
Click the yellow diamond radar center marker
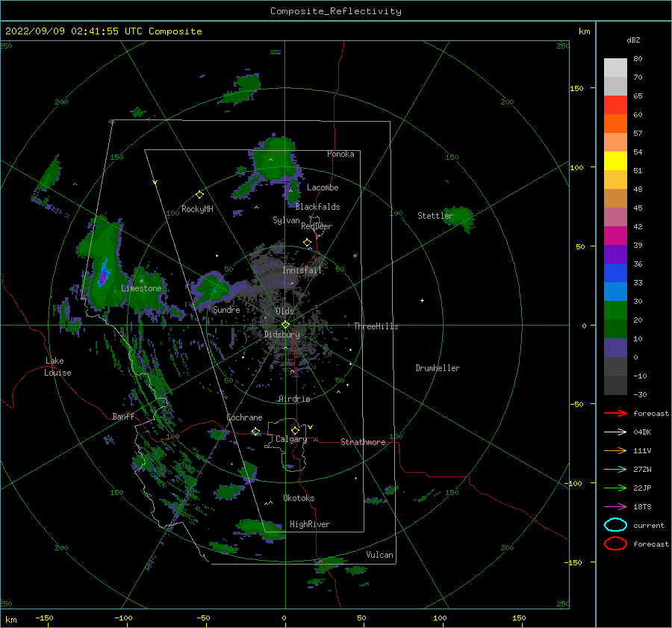(285, 325)
